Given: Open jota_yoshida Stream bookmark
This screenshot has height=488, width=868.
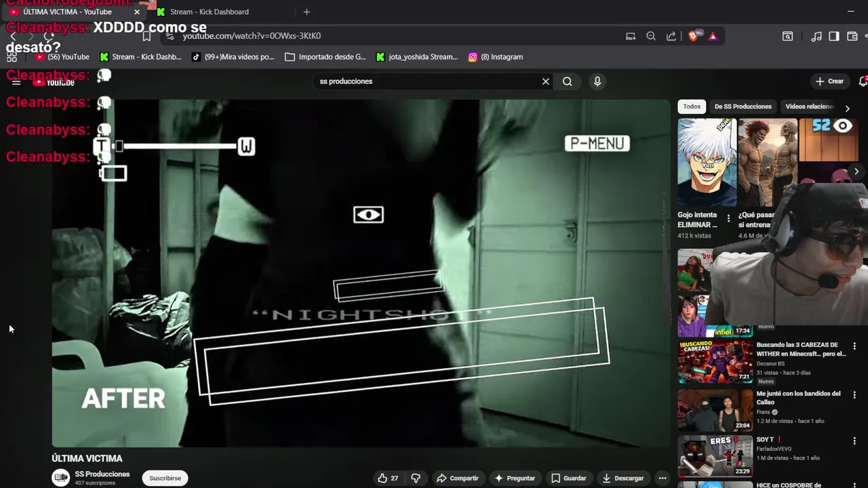Looking at the screenshot, I should (x=417, y=57).
